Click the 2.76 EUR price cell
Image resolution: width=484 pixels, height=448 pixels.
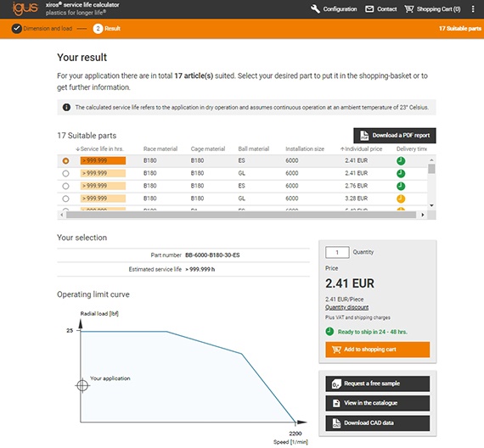(x=357, y=186)
